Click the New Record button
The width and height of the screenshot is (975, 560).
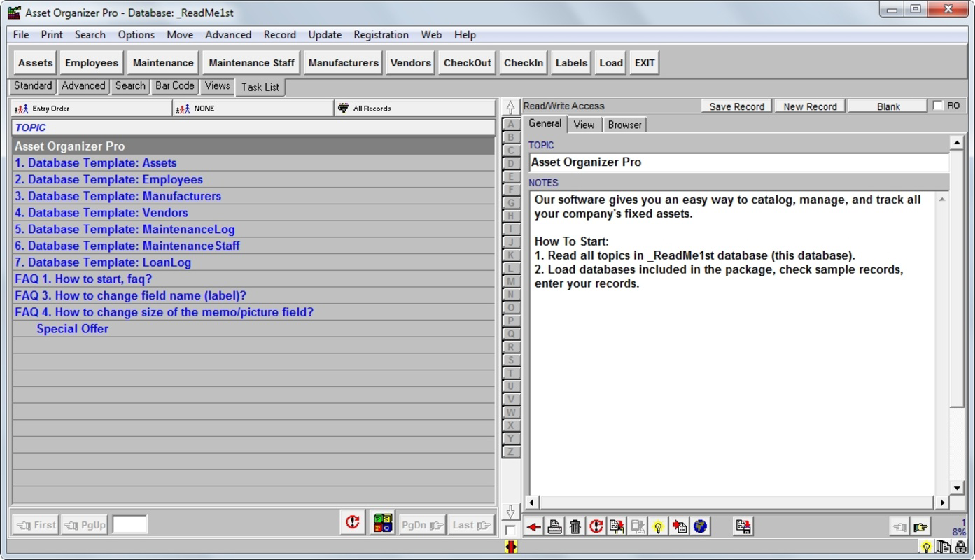pyautogui.click(x=810, y=106)
